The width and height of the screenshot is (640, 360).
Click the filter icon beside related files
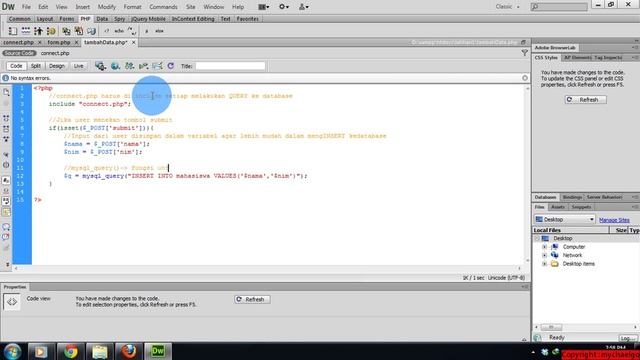[x=524, y=53]
